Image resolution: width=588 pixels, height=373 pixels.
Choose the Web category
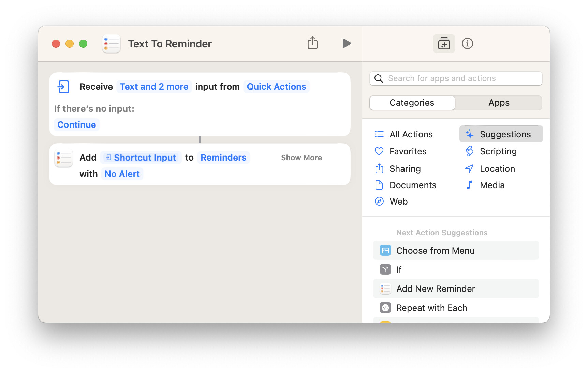click(398, 202)
